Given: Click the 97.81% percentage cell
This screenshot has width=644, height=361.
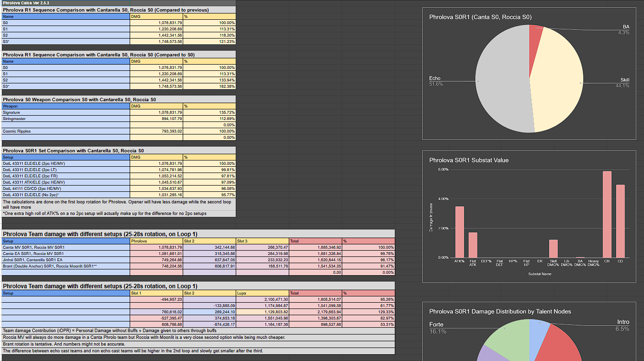Looking at the screenshot, I should click(209, 176).
